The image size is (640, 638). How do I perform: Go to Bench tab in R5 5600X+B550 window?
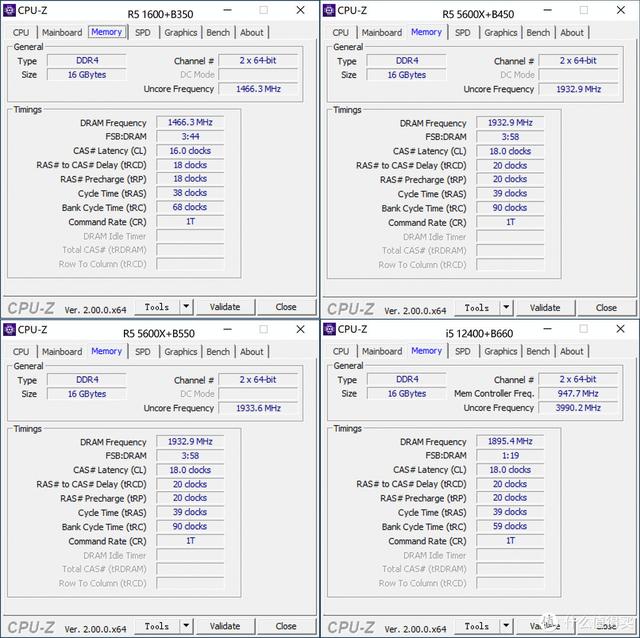[x=218, y=352]
